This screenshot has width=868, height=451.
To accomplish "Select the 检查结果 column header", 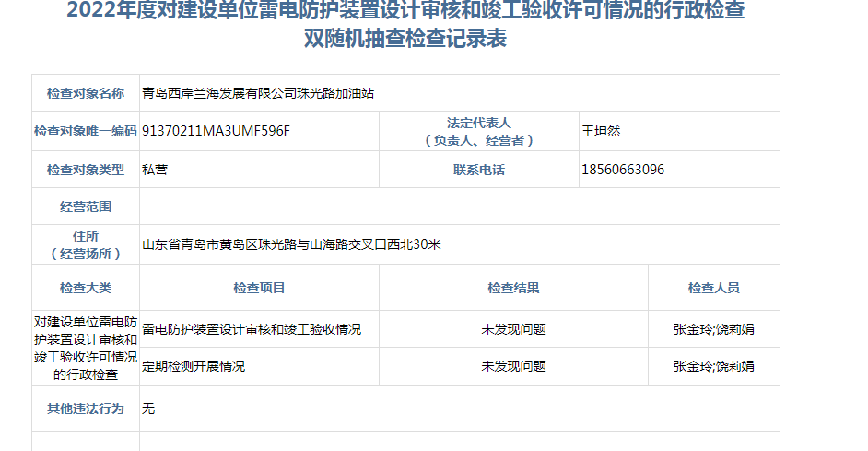I will (513, 288).
